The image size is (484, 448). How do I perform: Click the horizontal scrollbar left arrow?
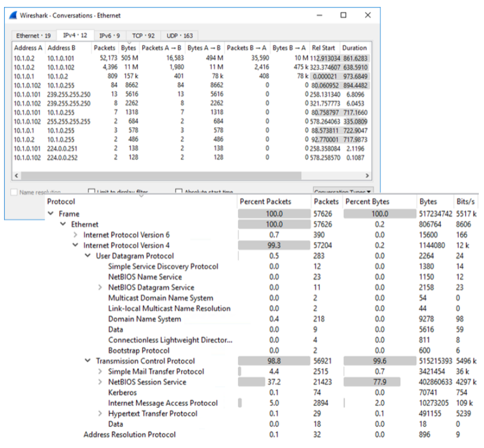[x=16, y=175]
